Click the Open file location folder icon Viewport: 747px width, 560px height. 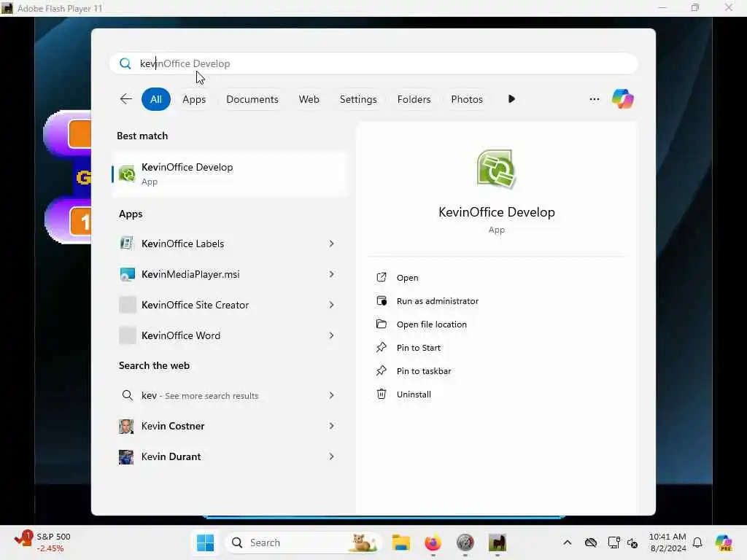coord(381,324)
